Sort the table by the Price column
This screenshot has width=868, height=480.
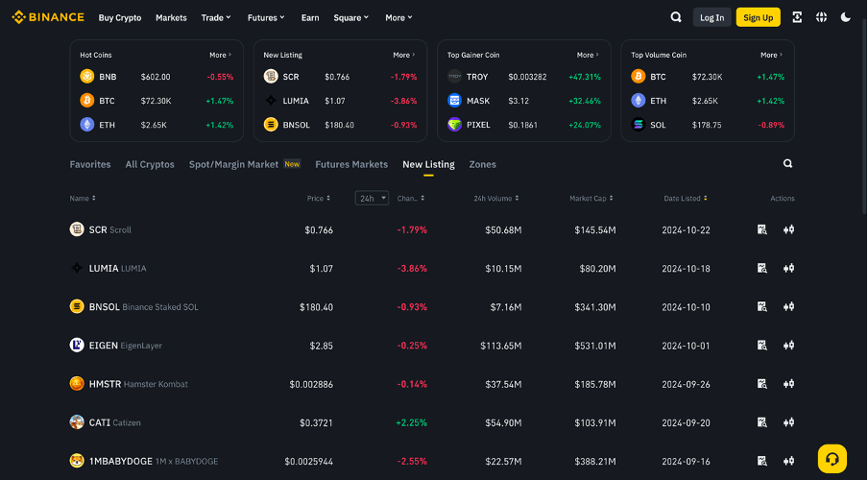tap(318, 199)
